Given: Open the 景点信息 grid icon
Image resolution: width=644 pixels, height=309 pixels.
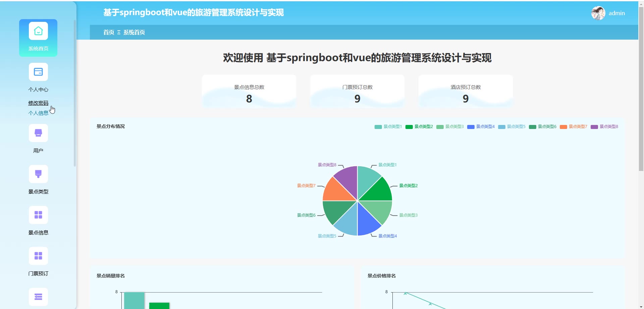Looking at the screenshot, I should (x=38, y=215).
